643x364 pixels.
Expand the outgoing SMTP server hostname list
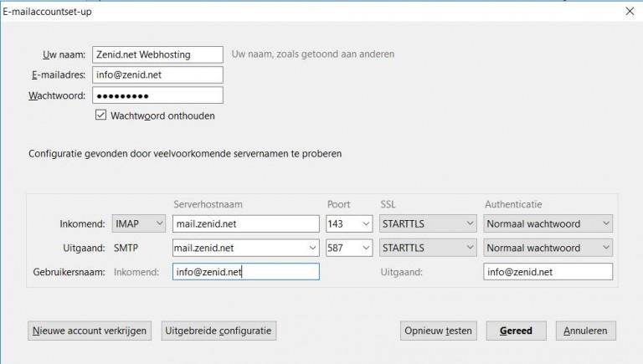[x=312, y=248]
